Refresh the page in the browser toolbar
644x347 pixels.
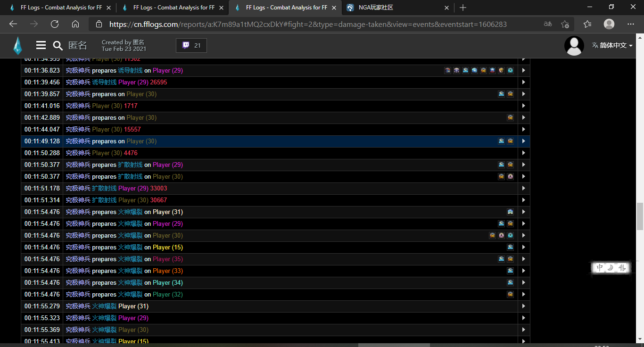55,24
